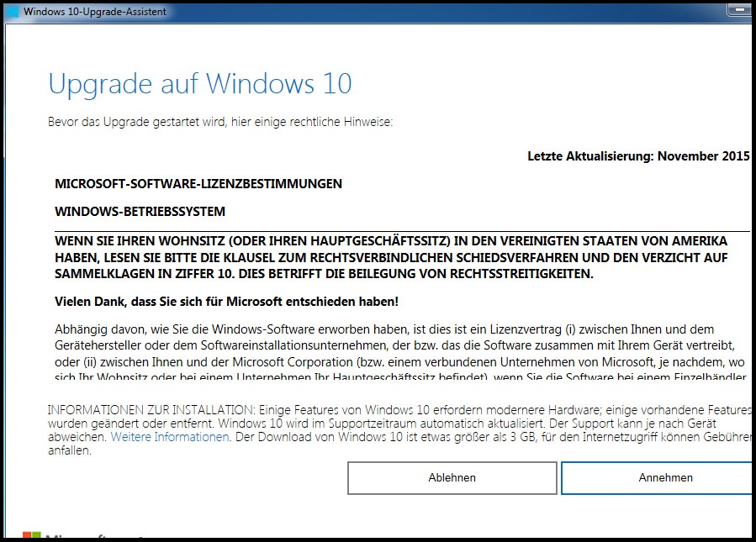Click the Windows logo in title bar
Screen dimensions: 756x542
point(12,12)
